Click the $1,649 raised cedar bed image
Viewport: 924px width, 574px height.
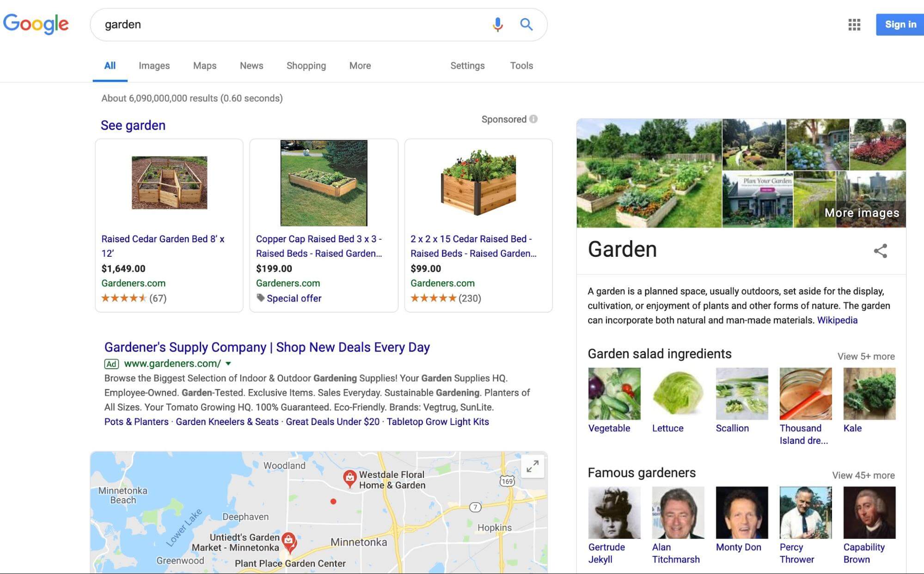169,183
